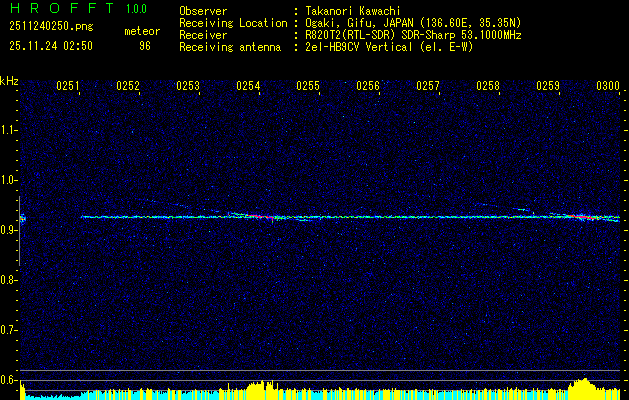Click the meteor count value 96
The width and height of the screenshot is (629, 400).
pos(145,46)
